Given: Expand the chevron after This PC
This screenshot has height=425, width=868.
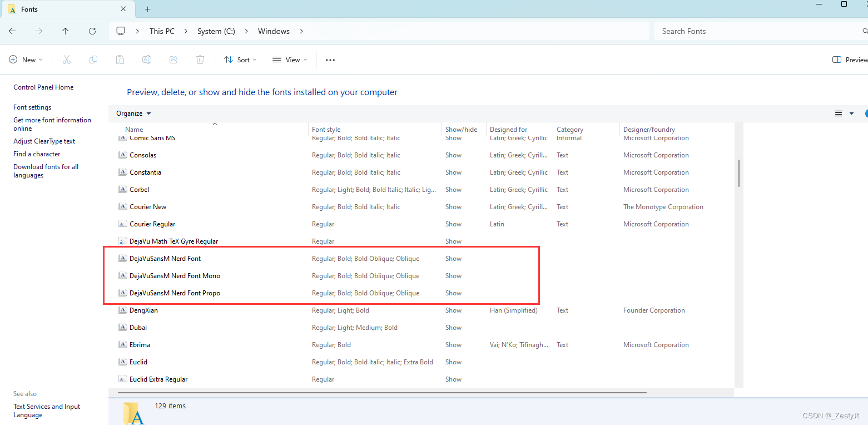Looking at the screenshot, I should (x=186, y=31).
